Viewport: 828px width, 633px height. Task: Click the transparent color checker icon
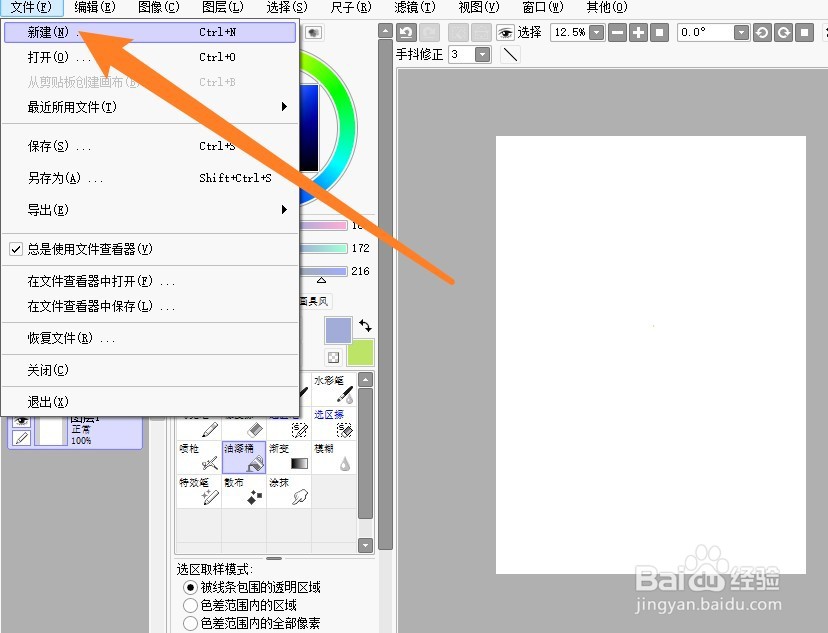[333, 357]
